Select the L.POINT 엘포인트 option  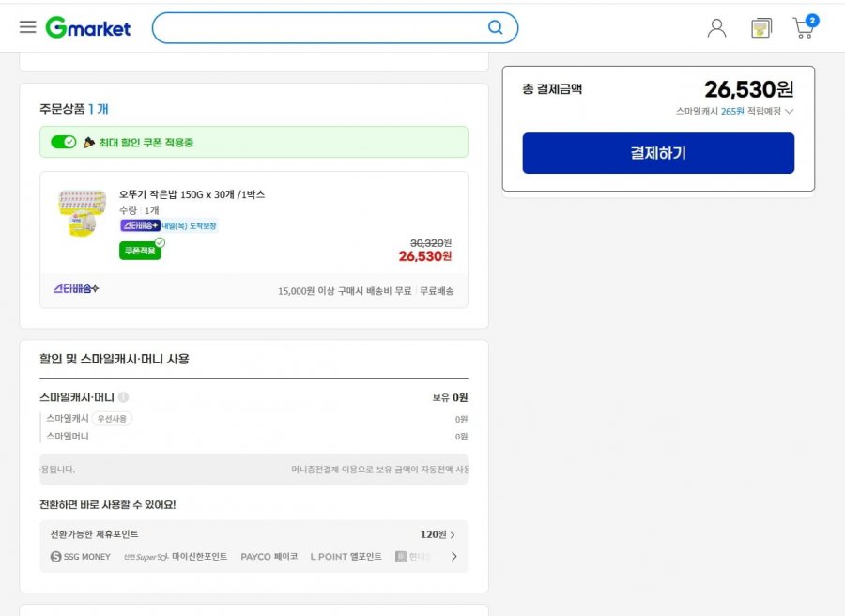[346, 557]
